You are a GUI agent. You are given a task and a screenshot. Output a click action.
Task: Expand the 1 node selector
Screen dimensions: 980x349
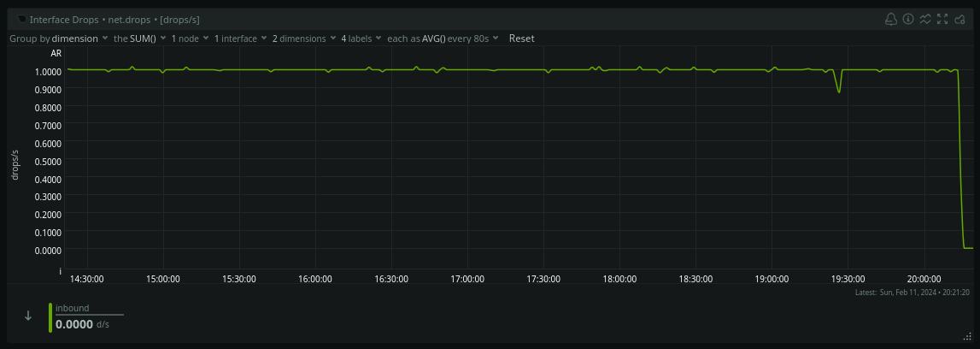point(190,38)
